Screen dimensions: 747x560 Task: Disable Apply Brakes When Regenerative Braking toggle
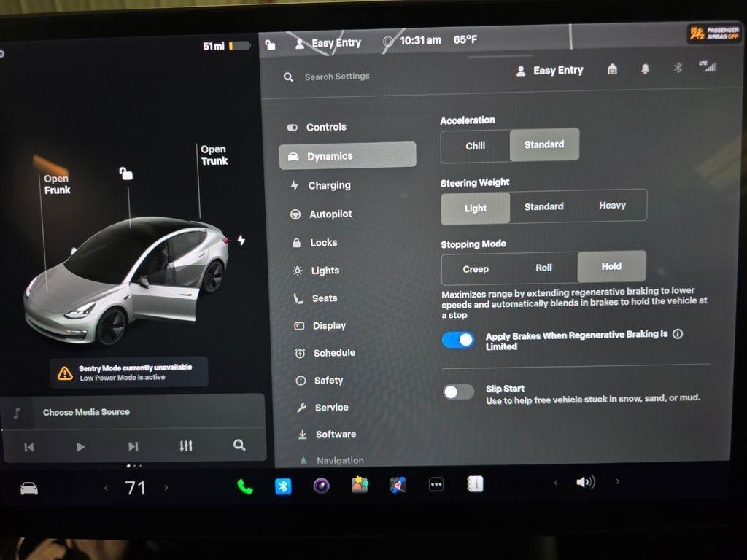458,340
